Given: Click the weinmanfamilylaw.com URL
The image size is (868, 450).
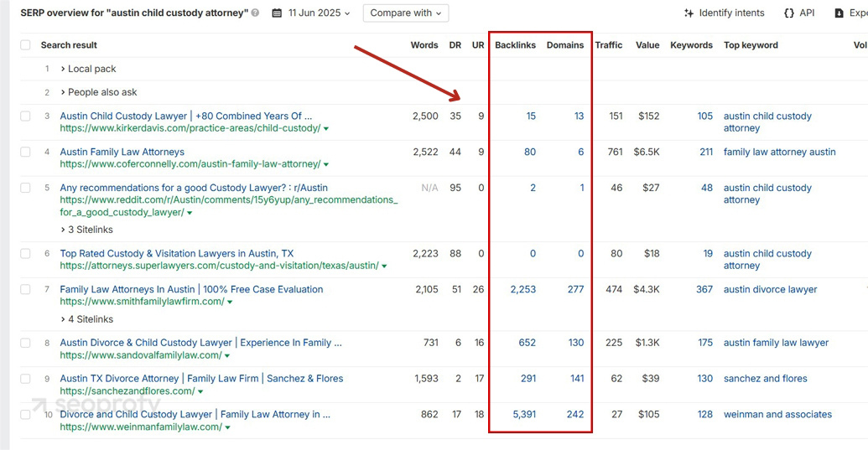Looking at the screenshot, I should [141, 427].
